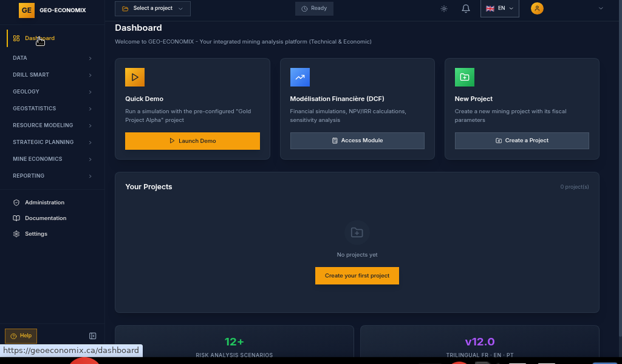Click the Administration shield icon

click(x=16, y=203)
